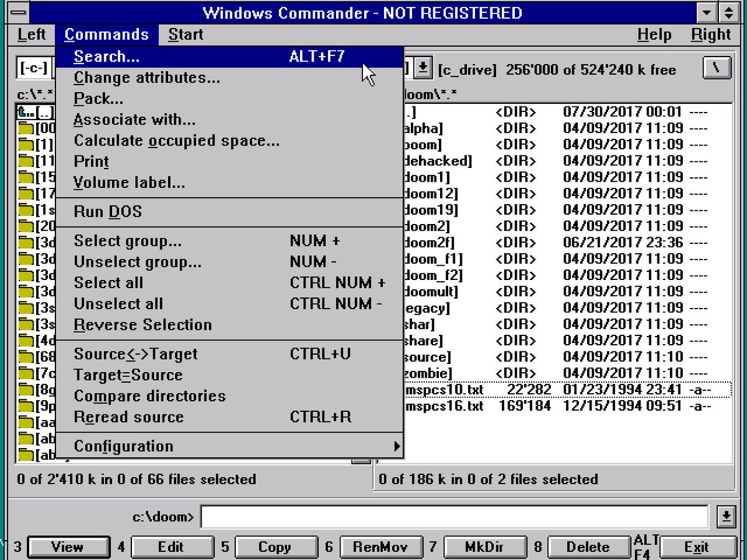Select the mspcs10.txt file row
747x560 pixels.
568,390
